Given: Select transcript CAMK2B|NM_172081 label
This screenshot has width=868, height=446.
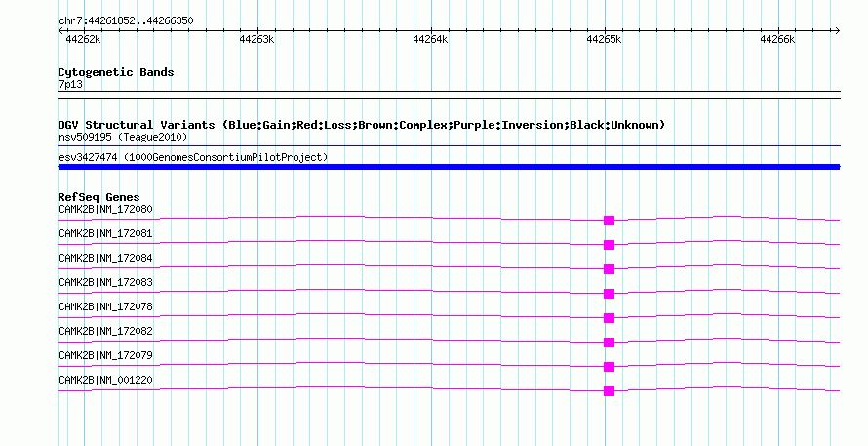Looking at the screenshot, I should [105, 234].
